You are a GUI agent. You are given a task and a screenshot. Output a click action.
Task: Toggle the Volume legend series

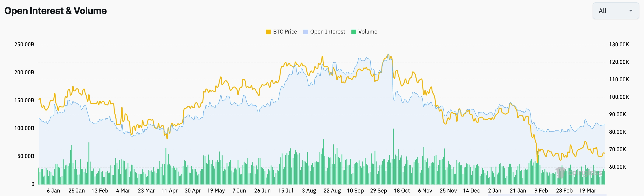pos(368,32)
